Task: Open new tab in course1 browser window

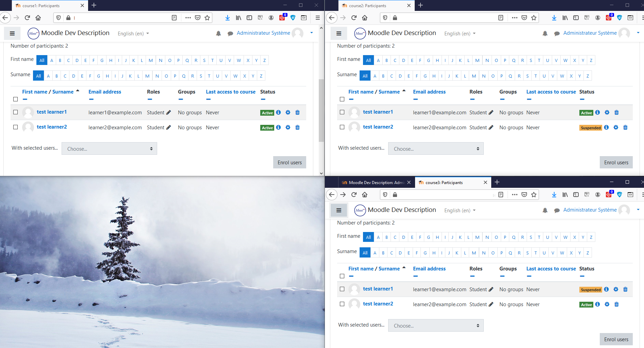Action: click(x=94, y=5)
